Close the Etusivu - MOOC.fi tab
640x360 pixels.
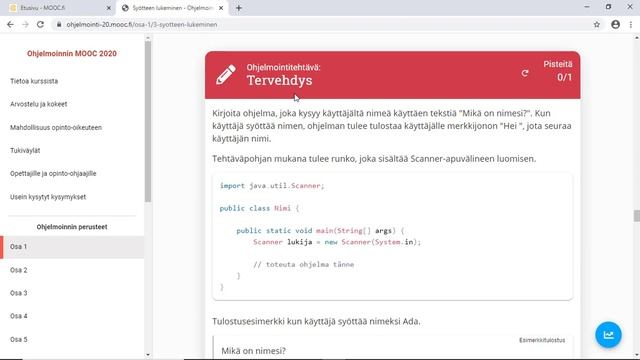[109, 8]
